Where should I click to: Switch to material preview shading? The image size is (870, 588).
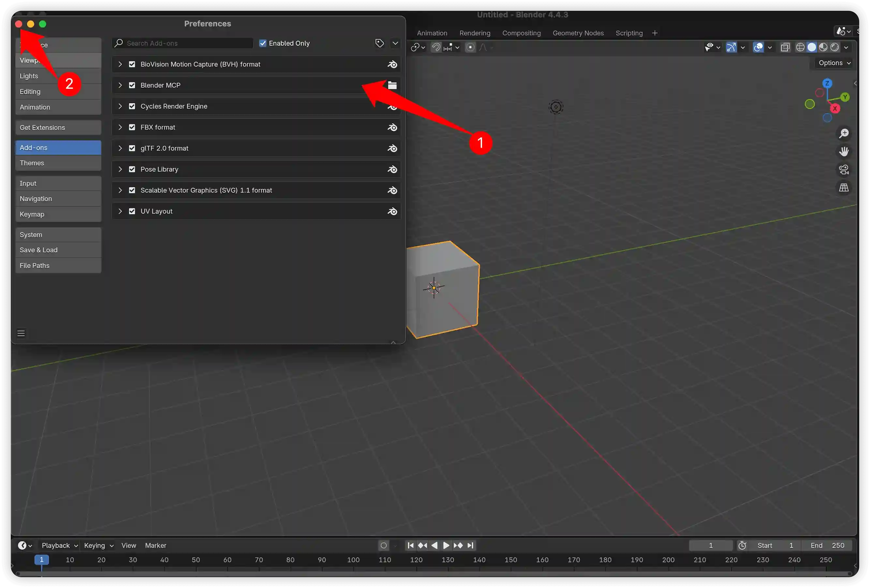point(823,48)
